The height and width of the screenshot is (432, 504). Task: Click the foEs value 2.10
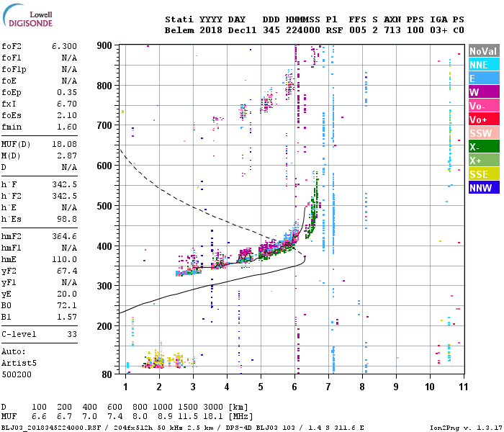pyautogui.click(x=67, y=115)
